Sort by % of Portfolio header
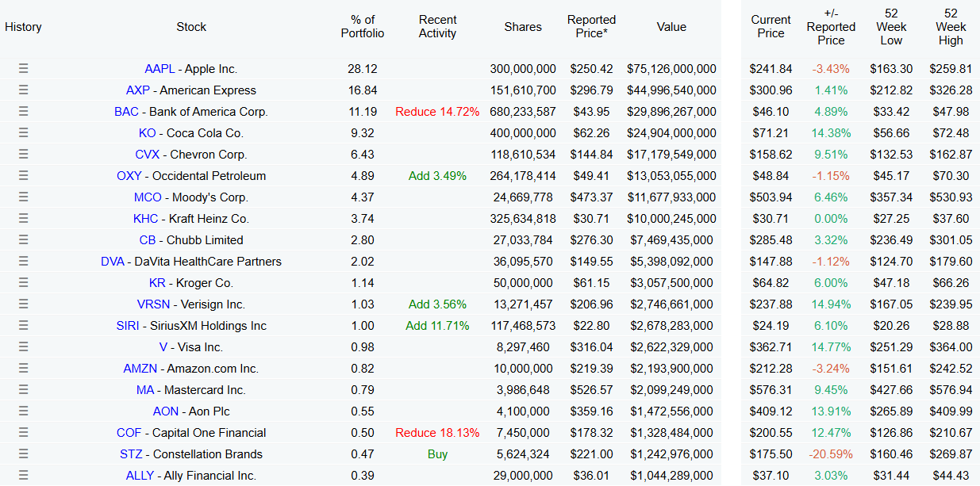Viewport: 980px width, 486px height. [363, 26]
